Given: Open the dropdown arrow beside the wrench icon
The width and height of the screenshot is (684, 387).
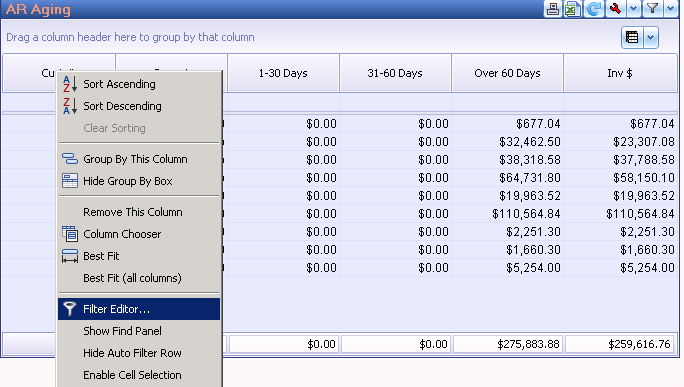Looking at the screenshot, I should coord(633,9).
